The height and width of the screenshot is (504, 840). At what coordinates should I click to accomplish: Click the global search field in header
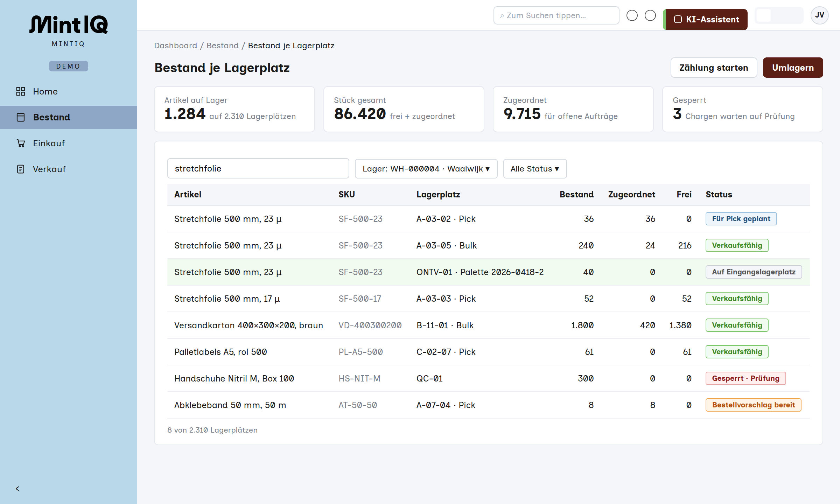pos(556,15)
